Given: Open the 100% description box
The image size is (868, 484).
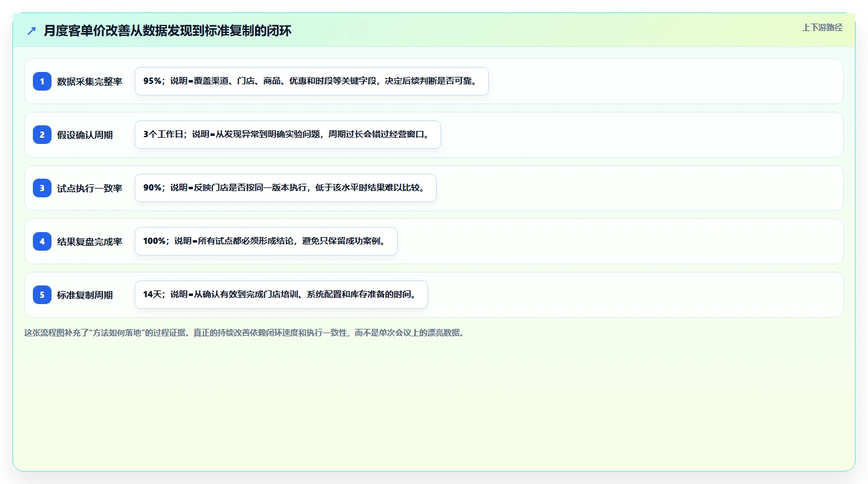Looking at the screenshot, I should [266, 241].
